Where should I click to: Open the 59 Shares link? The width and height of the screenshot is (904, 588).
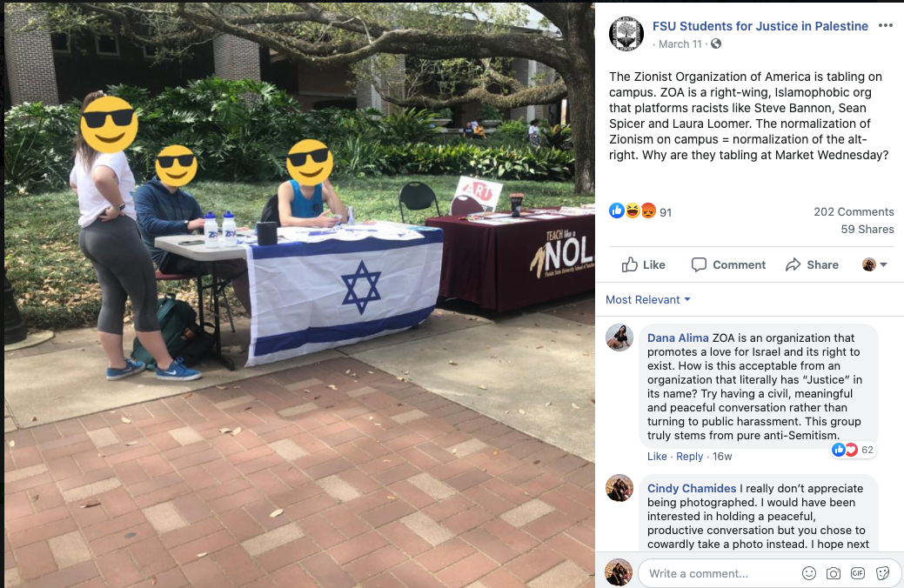coord(867,229)
